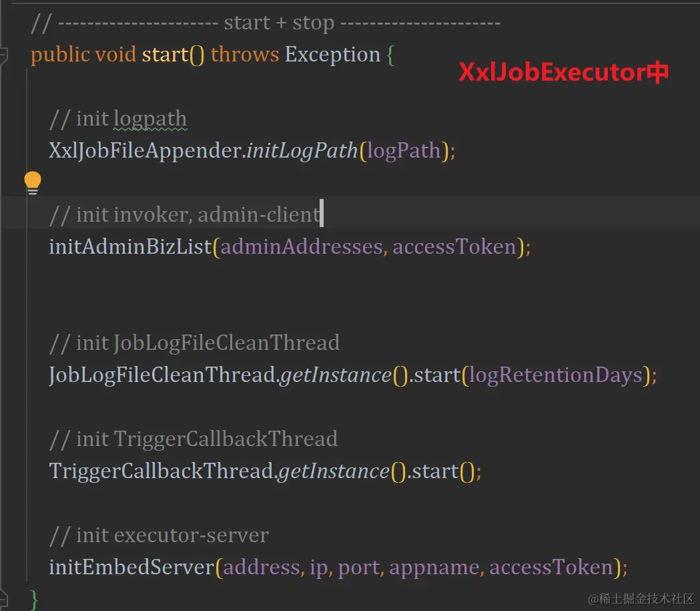The width and height of the screenshot is (700, 611).
Task: Click the initLogPath method call
Action: 302,150
